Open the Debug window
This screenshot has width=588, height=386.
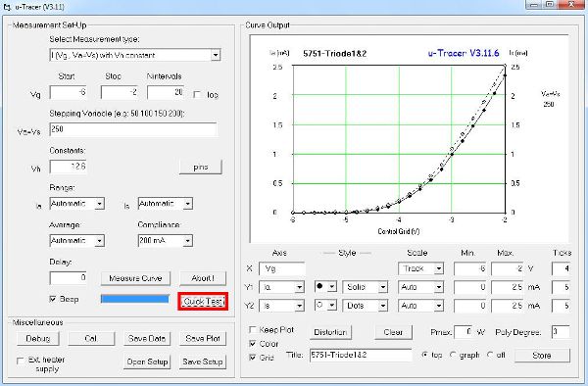[38, 338]
